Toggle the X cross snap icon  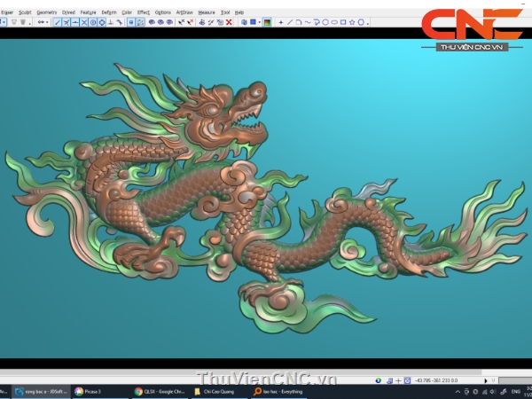[84, 22]
